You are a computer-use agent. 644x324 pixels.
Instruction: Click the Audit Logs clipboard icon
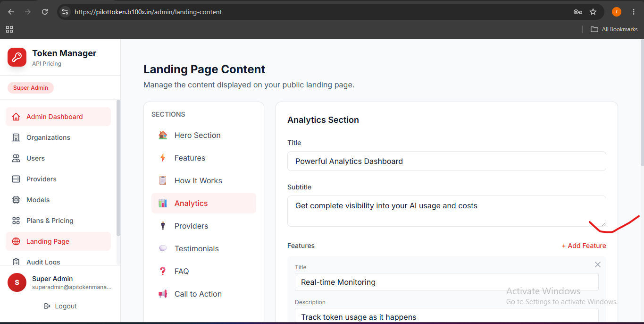16,262
